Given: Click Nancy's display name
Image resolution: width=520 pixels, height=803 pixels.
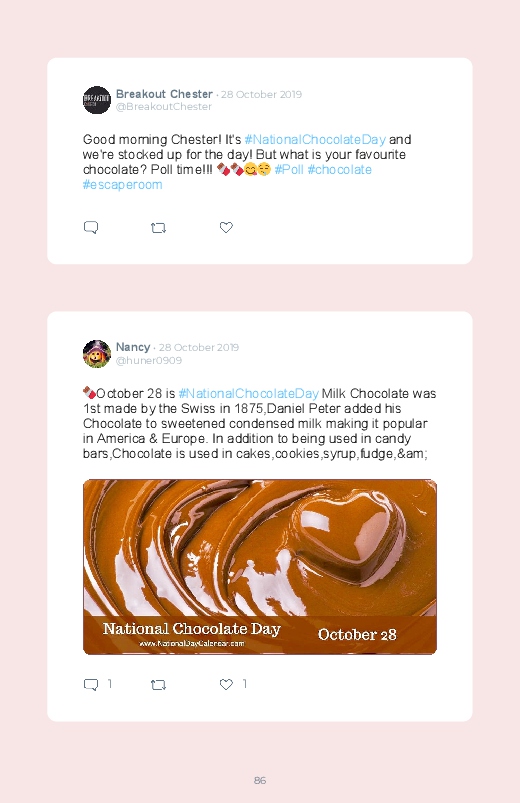Looking at the screenshot, I should click(x=133, y=347).
